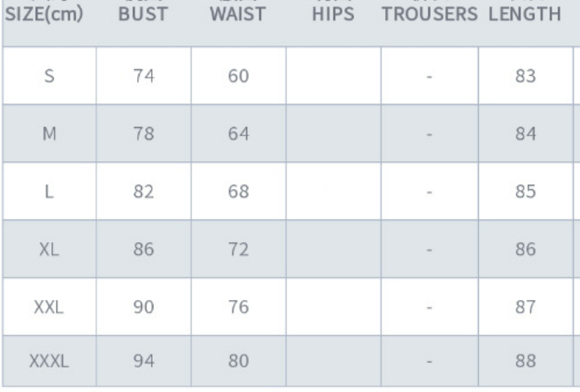Click length value 87 for size XXL
Screen dimensions: 580x392
525,307
